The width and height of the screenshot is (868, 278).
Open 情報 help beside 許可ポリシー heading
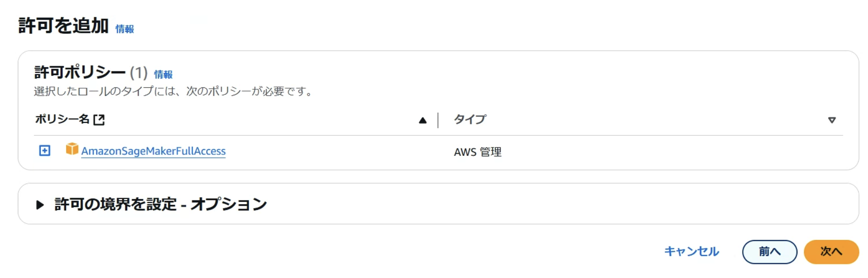[163, 74]
